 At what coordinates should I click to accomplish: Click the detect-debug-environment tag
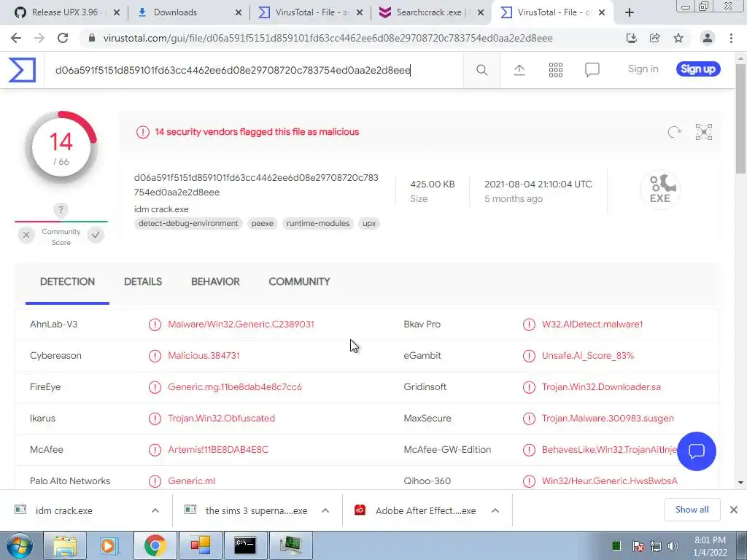click(x=188, y=224)
